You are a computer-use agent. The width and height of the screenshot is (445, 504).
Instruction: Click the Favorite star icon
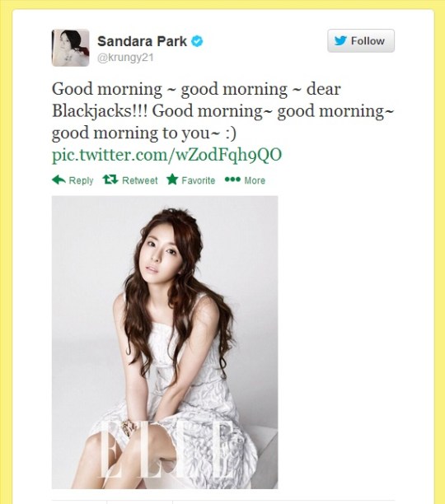pyautogui.click(x=172, y=180)
